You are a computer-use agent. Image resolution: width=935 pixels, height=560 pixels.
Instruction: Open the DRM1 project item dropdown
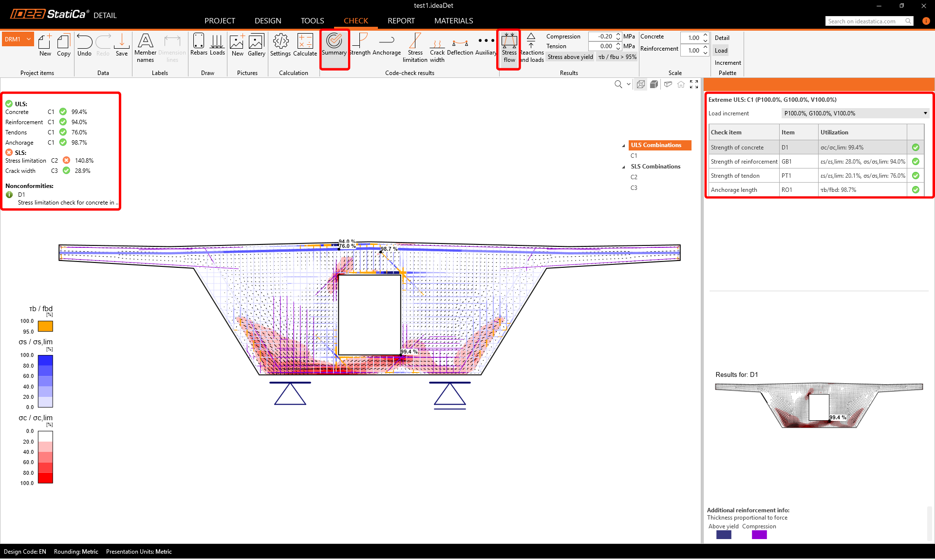coord(29,39)
